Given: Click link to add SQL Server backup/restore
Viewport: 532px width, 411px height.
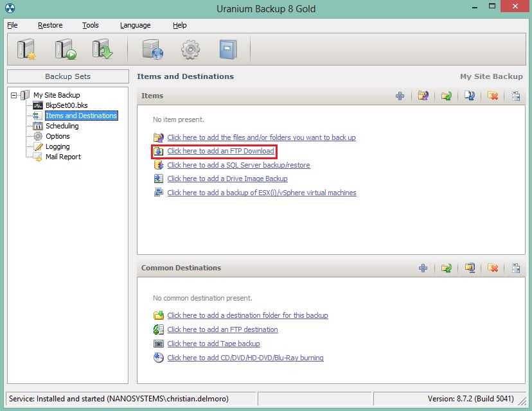Looking at the screenshot, I should tap(238, 165).
